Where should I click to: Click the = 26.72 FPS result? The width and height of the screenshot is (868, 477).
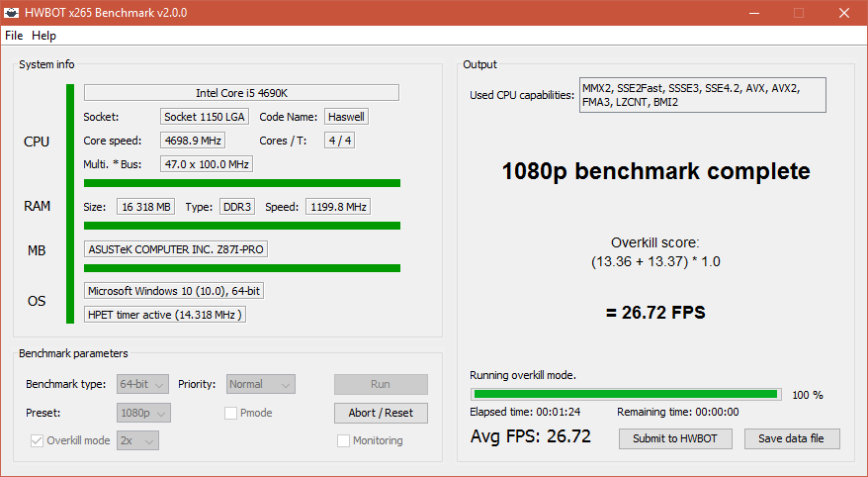point(656,313)
